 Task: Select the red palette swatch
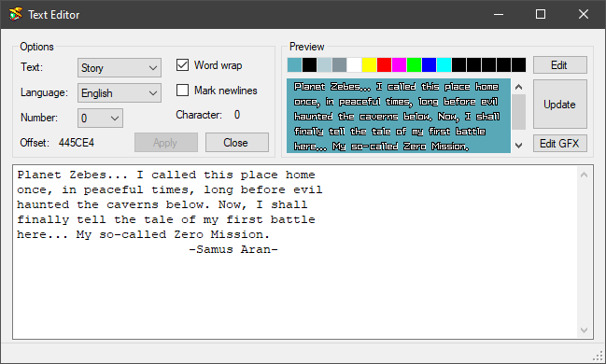click(x=384, y=65)
